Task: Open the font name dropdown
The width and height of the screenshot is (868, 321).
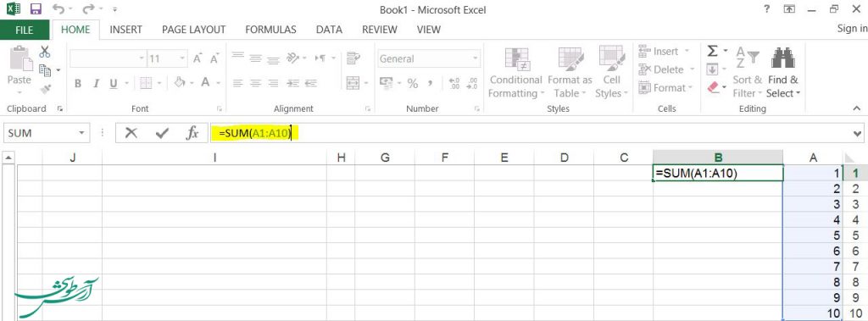Action: coord(142,58)
